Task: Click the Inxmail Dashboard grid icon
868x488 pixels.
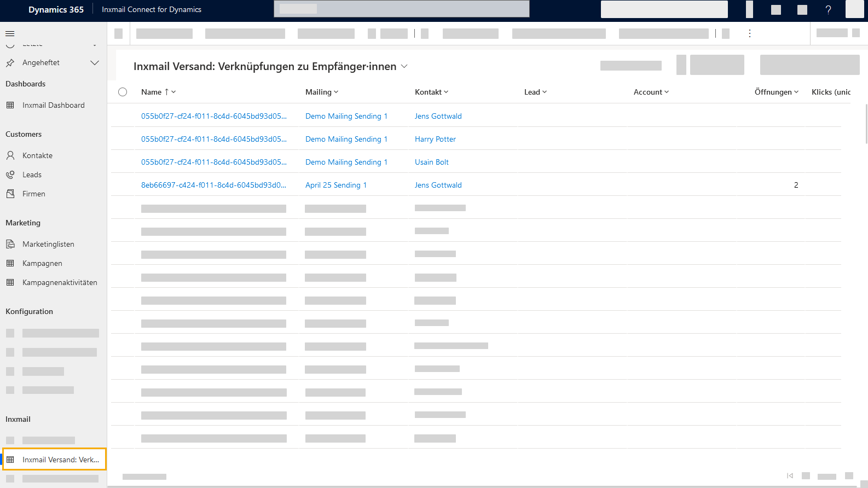Action: point(10,105)
